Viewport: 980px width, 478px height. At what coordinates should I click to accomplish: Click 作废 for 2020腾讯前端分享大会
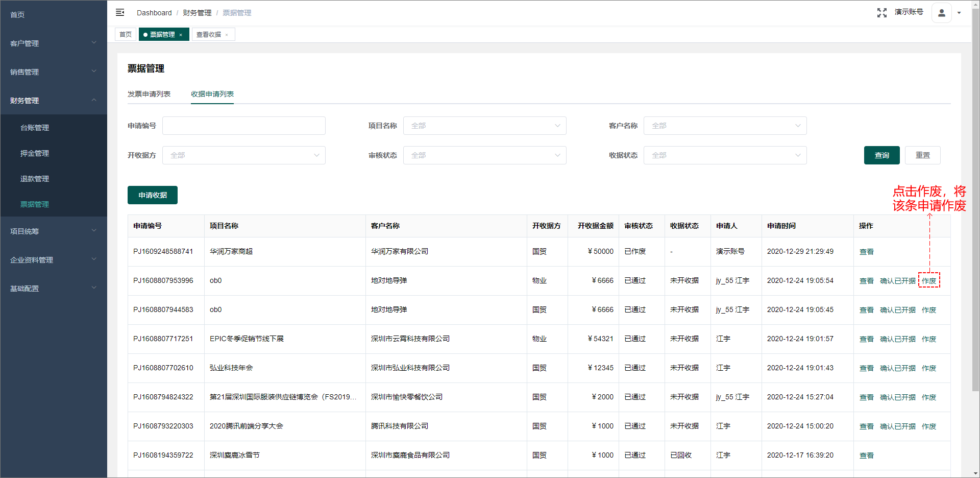click(929, 426)
